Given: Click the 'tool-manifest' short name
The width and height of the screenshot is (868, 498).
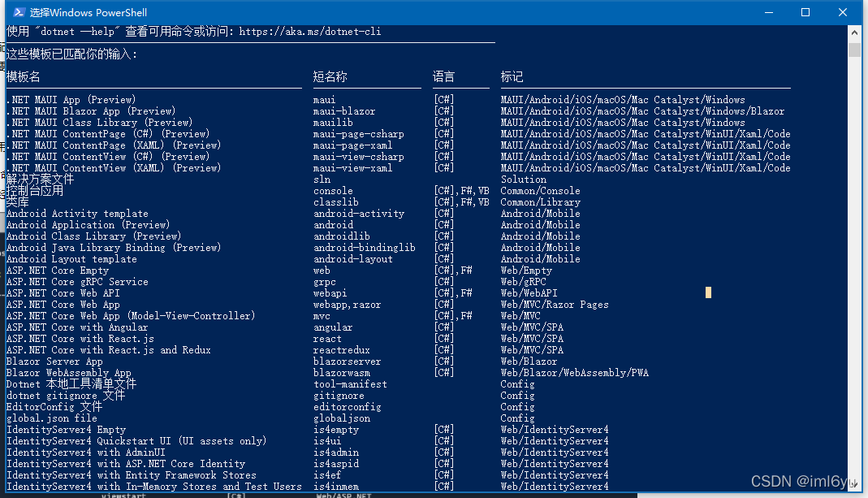Looking at the screenshot, I should coord(350,384).
